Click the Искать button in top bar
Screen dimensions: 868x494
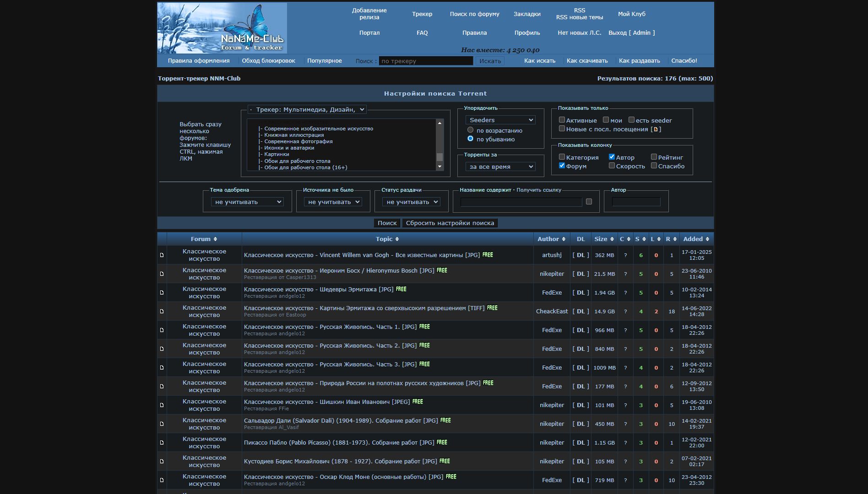coord(490,61)
